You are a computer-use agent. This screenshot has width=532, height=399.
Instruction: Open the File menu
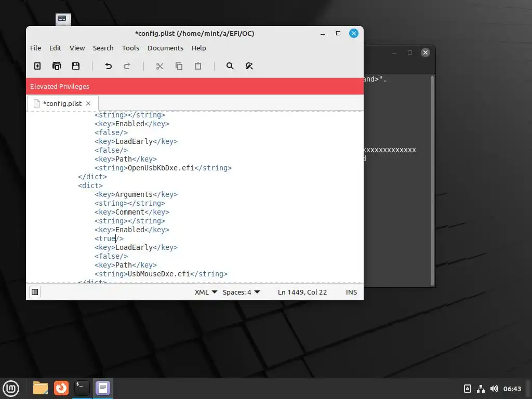(36, 48)
